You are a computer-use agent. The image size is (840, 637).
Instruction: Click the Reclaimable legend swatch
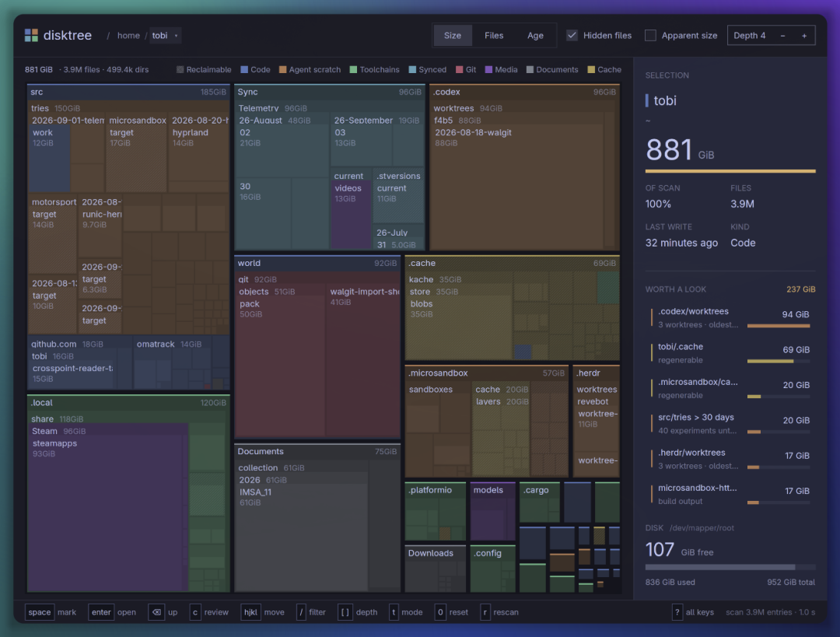coord(180,70)
